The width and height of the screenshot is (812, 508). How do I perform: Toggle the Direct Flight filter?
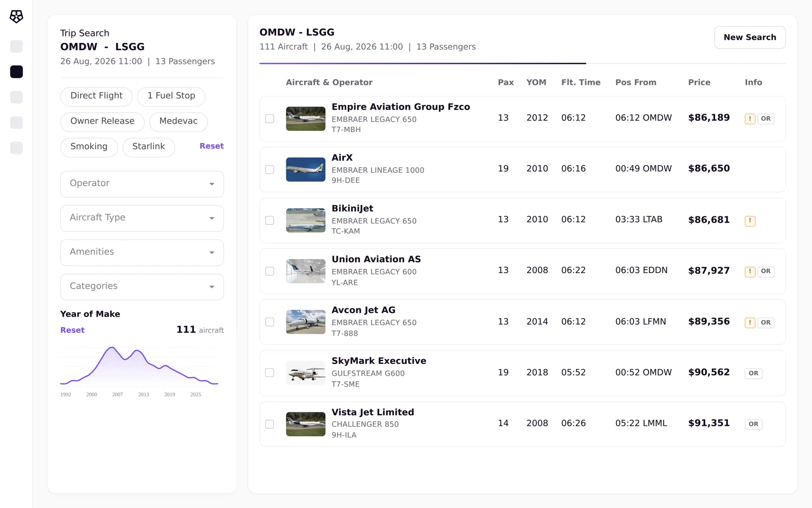pyautogui.click(x=96, y=96)
